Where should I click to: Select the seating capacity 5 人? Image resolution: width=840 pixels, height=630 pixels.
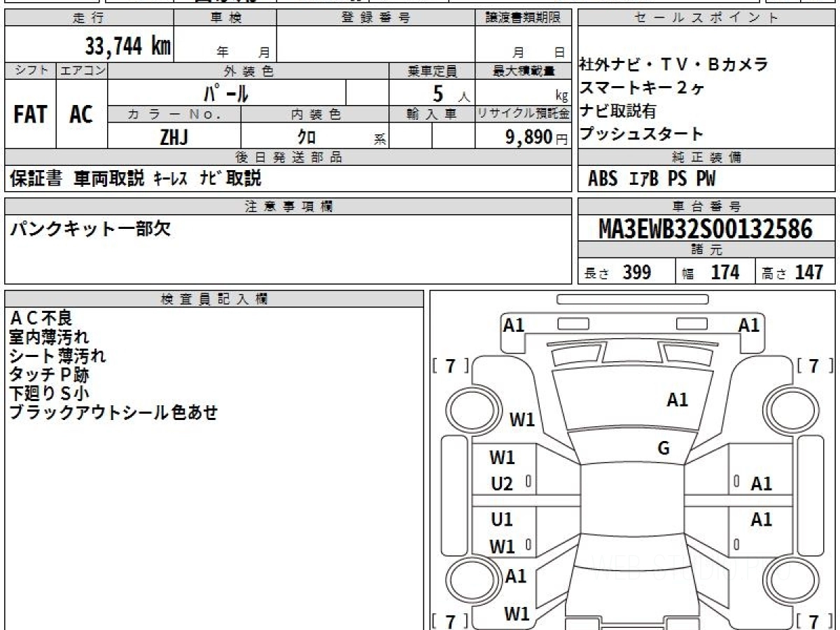(451, 93)
